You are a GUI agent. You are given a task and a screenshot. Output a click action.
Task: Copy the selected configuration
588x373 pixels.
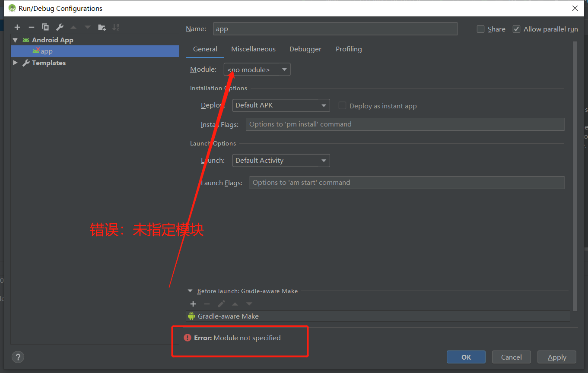coord(45,27)
